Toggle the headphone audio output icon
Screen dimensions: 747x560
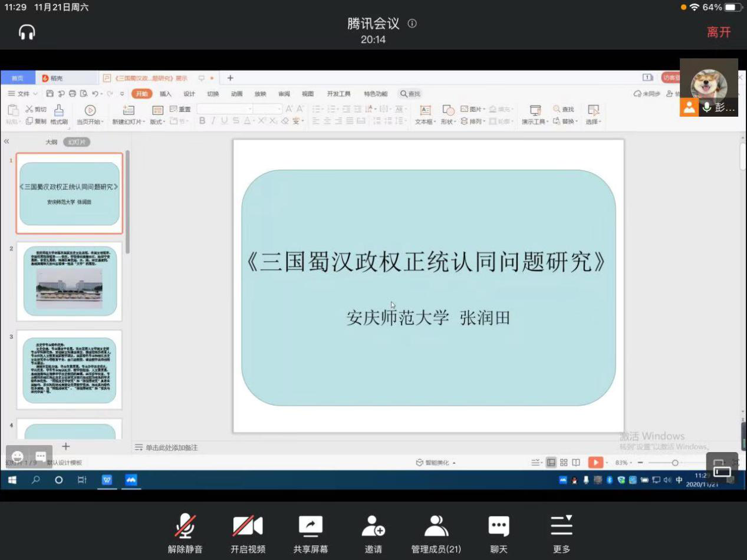pos(27,32)
